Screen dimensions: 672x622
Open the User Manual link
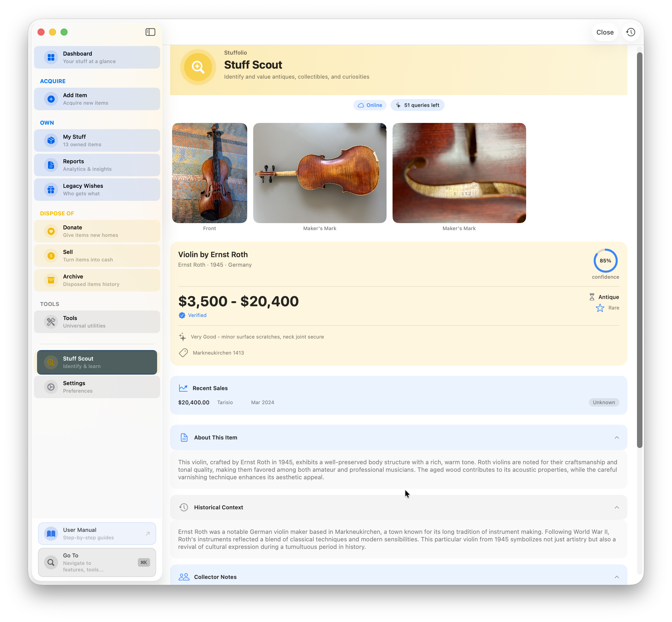point(97,533)
